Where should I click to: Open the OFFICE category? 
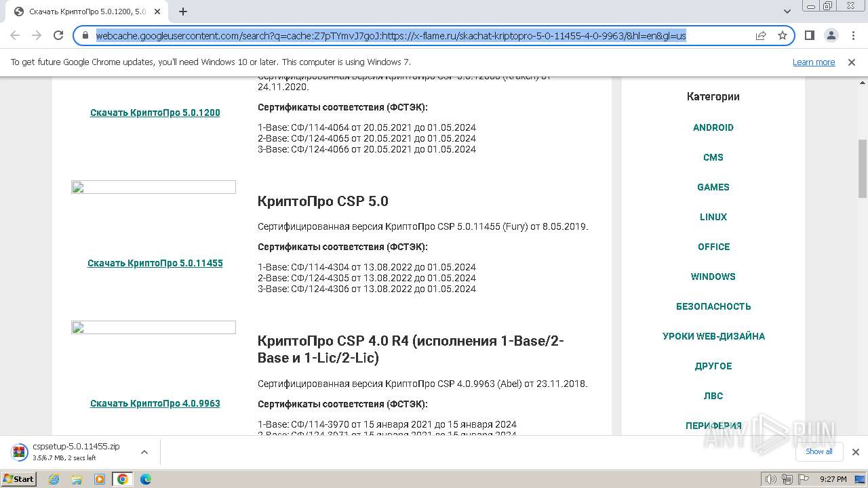pyautogui.click(x=713, y=247)
